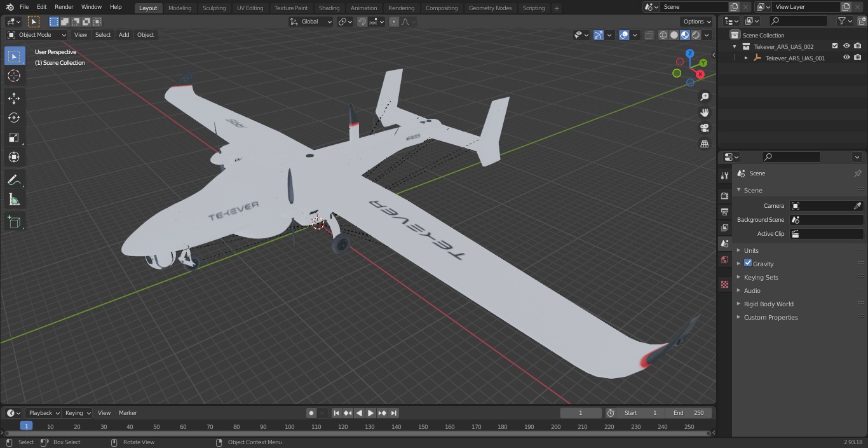Image resolution: width=868 pixels, height=448 pixels.
Task: Activate the Move tool
Action: point(14,98)
